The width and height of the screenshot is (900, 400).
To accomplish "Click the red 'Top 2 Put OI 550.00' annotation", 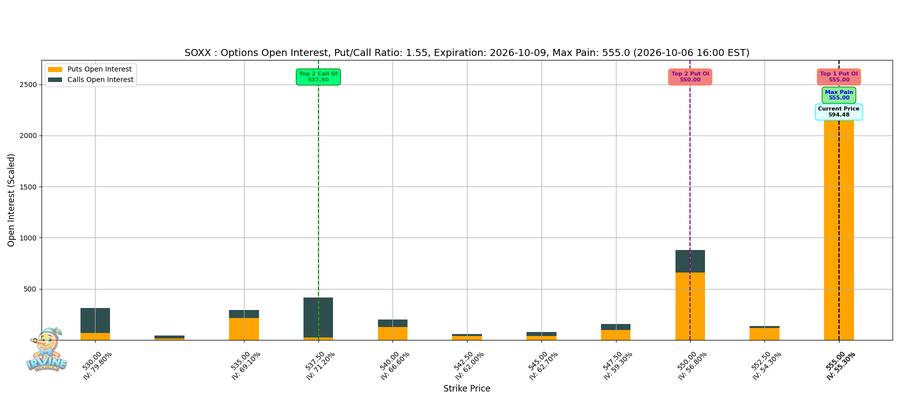I will tap(690, 77).
